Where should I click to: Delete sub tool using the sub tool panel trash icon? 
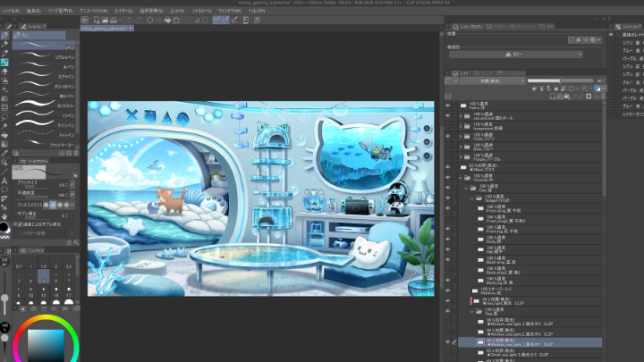tap(75, 153)
